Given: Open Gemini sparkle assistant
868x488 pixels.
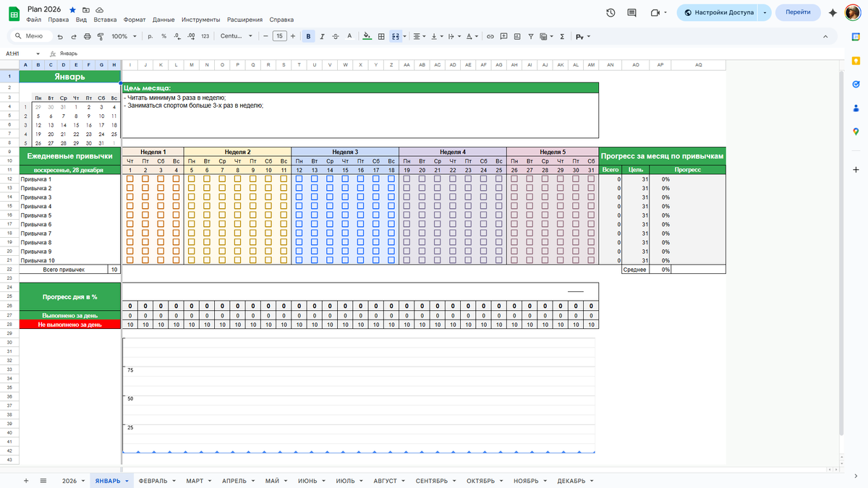Looking at the screenshot, I should 833,12.
